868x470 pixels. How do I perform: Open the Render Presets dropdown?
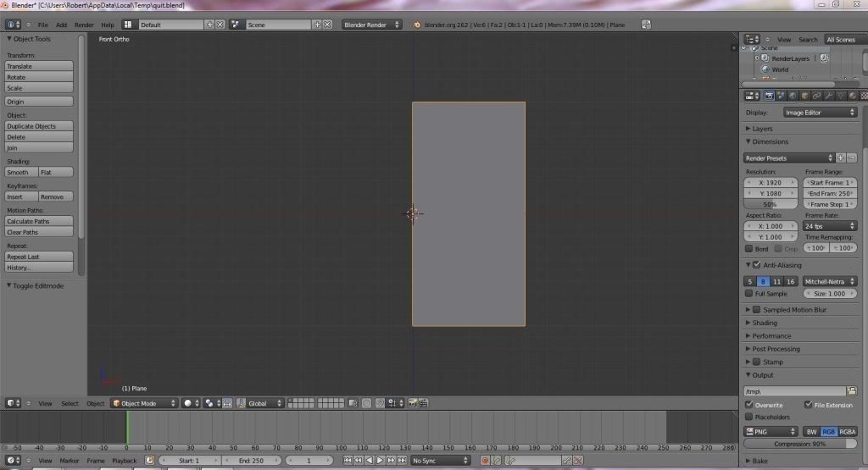click(x=789, y=158)
